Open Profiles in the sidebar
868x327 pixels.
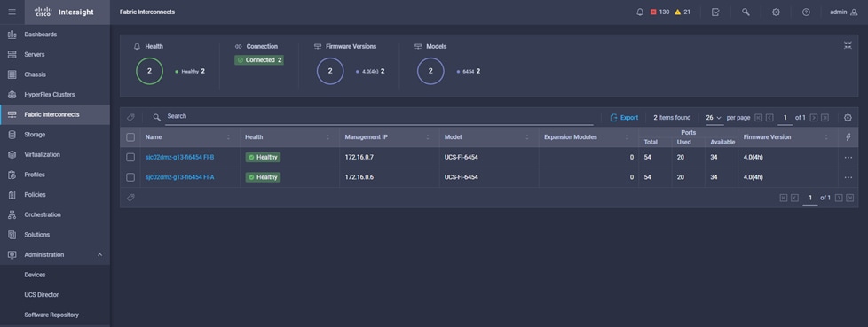pyautogui.click(x=55, y=175)
